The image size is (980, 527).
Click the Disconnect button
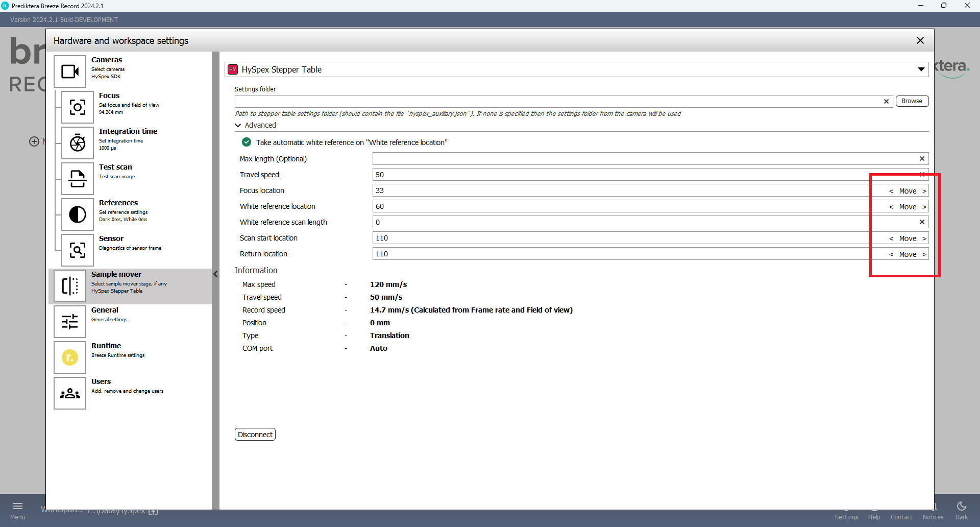tap(255, 435)
